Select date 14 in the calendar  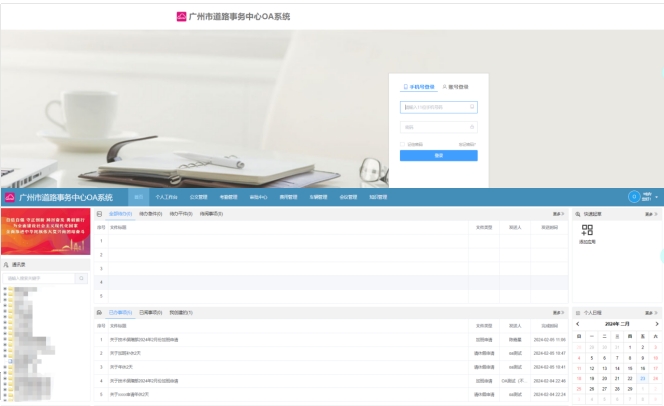pyautogui.click(x=617, y=368)
